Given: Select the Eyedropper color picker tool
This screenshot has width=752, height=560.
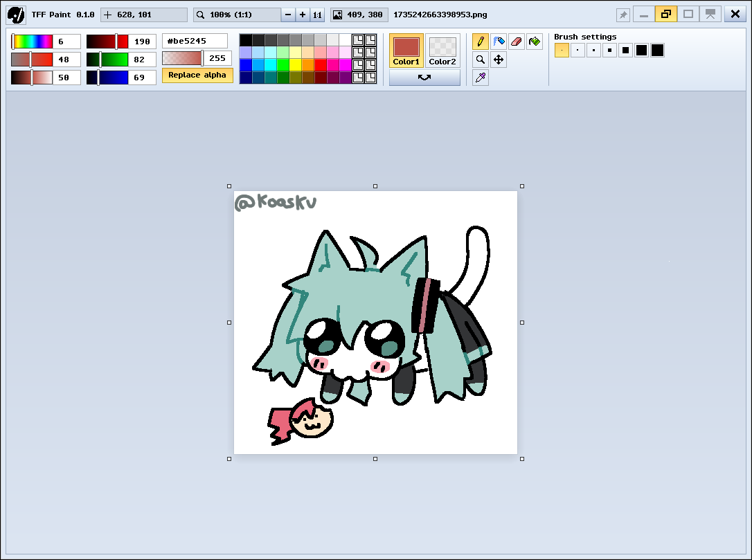Looking at the screenshot, I should pyautogui.click(x=480, y=78).
